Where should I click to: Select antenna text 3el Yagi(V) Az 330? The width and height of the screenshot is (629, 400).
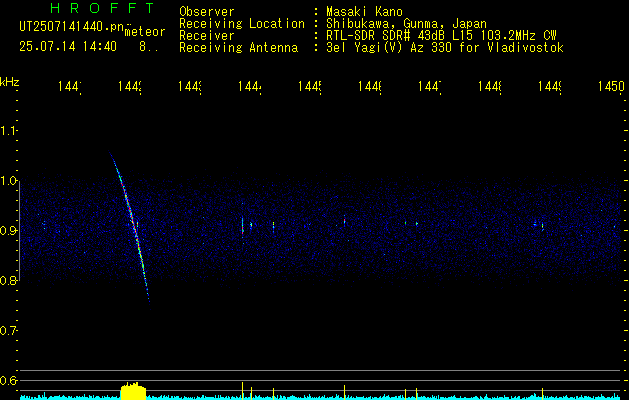(391, 48)
